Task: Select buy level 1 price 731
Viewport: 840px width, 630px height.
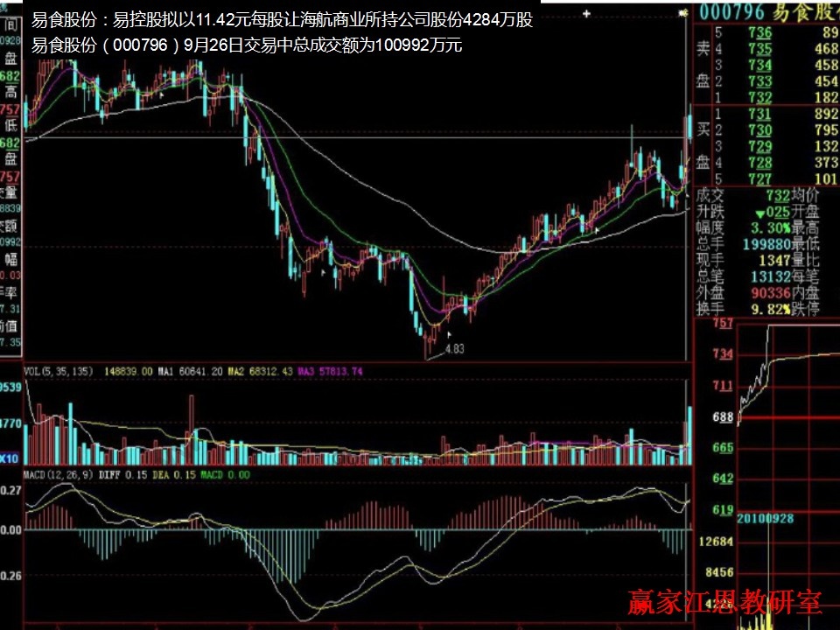Action: point(759,115)
